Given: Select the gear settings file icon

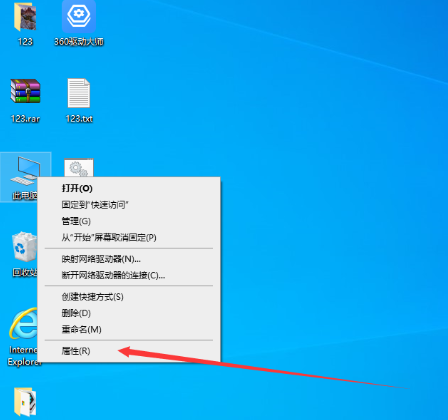Looking at the screenshot, I should click(79, 168).
